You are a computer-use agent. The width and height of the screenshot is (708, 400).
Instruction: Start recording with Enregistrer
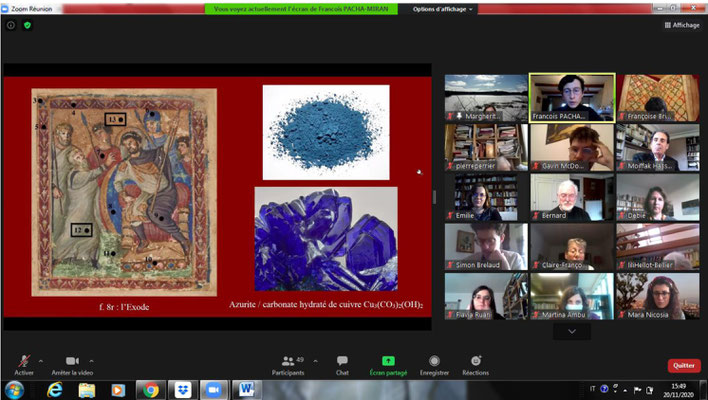pos(434,365)
